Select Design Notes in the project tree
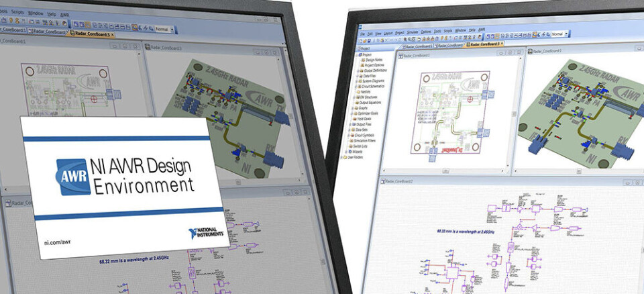This screenshot has height=294, width=644. tap(371, 60)
